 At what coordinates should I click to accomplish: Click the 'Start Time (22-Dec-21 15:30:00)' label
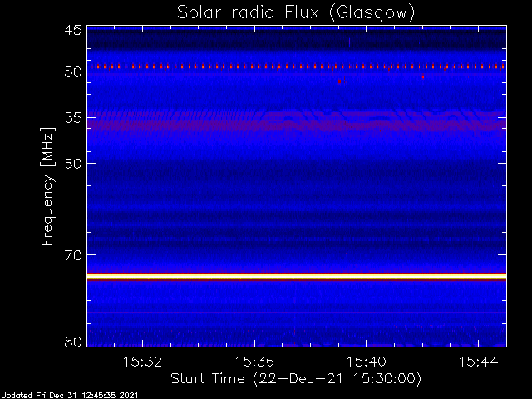tap(296, 379)
